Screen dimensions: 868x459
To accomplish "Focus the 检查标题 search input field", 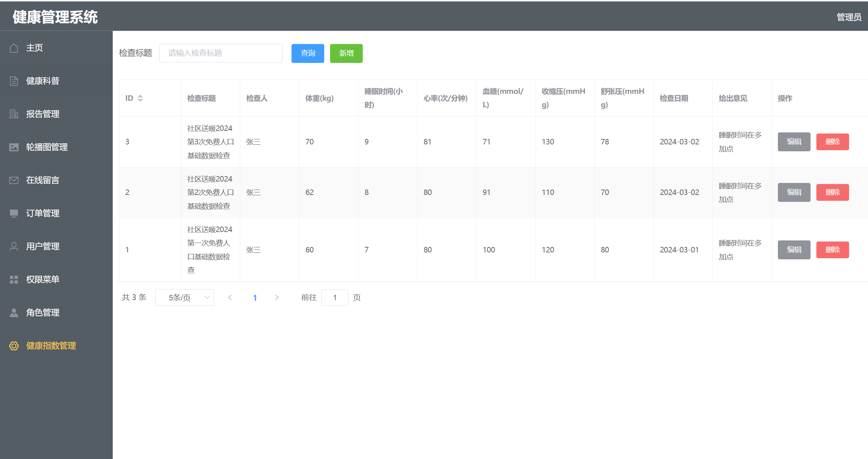I will [x=221, y=53].
